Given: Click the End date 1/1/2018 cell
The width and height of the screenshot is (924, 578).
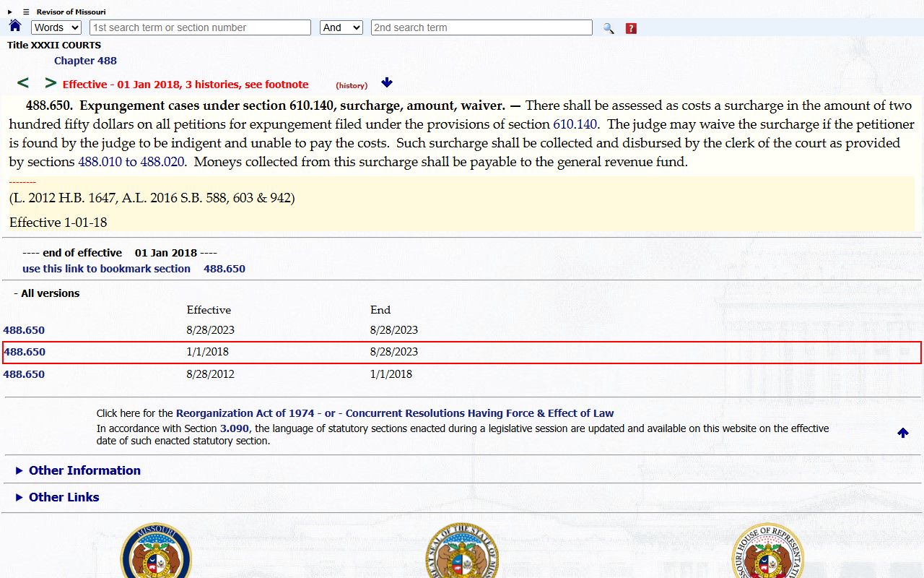Looking at the screenshot, I should pyautogui.click(x=391, y=374).
